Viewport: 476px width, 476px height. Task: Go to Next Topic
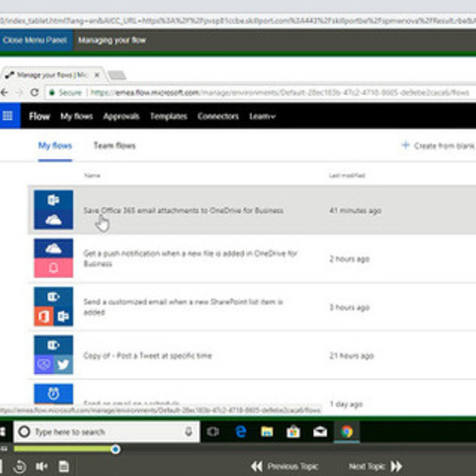375,466
